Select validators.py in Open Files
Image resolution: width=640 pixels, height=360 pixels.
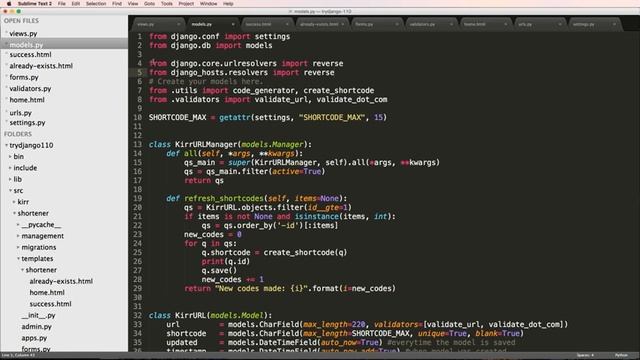click(30, 88)
